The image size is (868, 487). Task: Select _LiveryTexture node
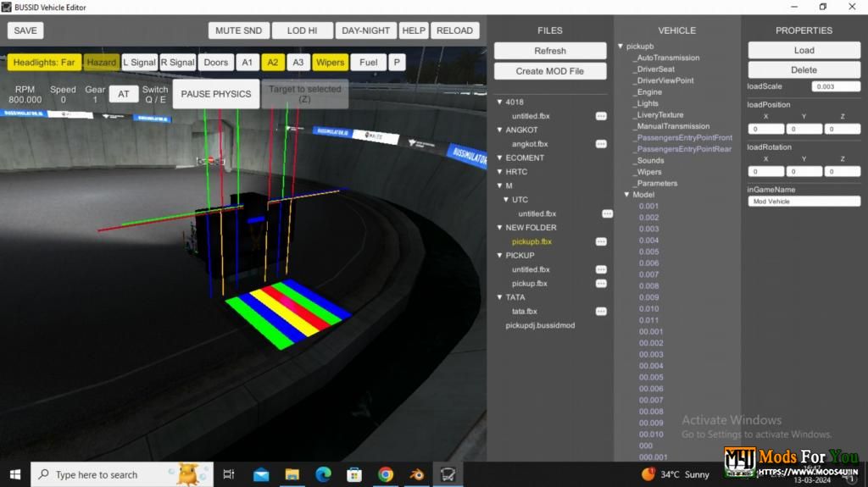[x=658, y=115]
